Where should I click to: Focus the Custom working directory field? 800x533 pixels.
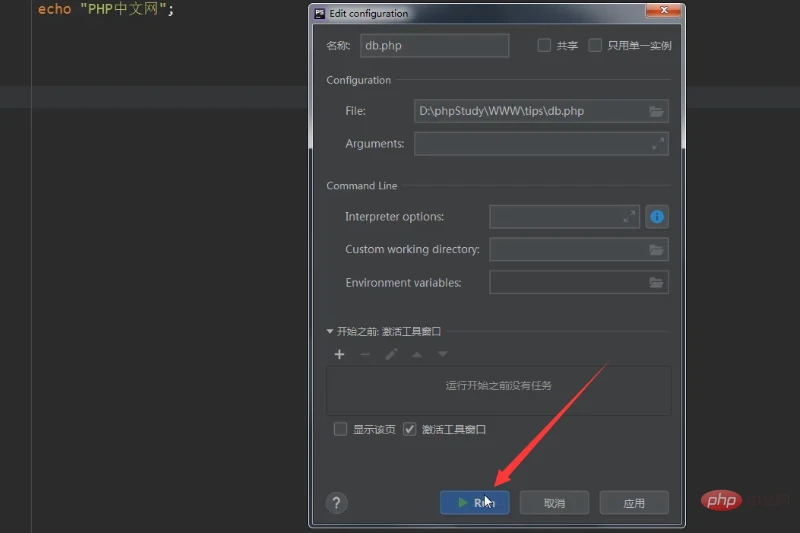tap(579, 250)
